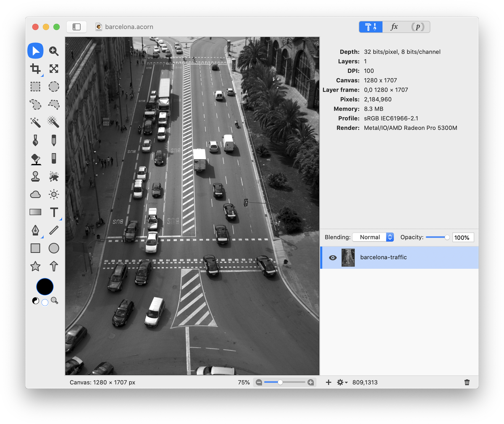Hide the barcelona-traffic layer with eye icon
The width and height of the screenshot is (504, 424).
333,258
